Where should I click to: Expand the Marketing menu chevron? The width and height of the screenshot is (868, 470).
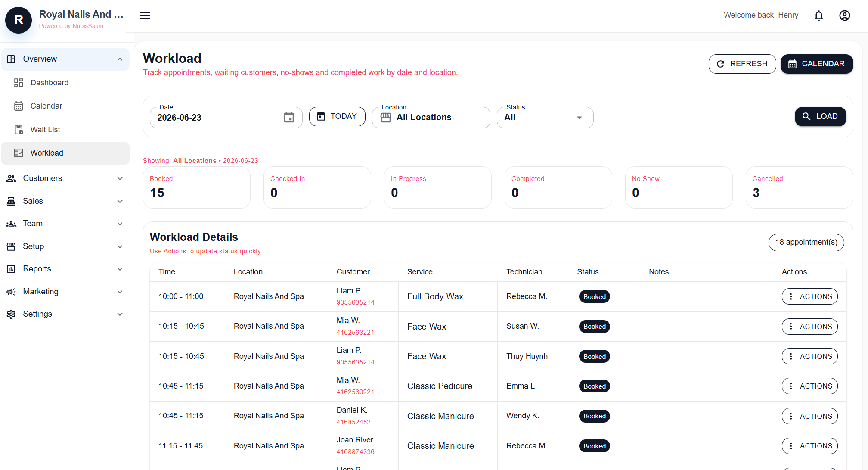120,292
